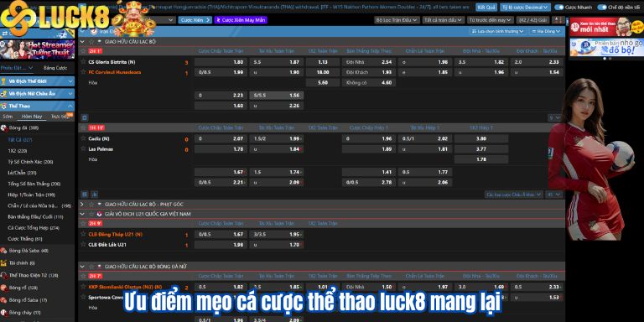Open the scoreboard icon below Gloria Bistrita match
Screen dimensions: 644x322
coord(85,117)
